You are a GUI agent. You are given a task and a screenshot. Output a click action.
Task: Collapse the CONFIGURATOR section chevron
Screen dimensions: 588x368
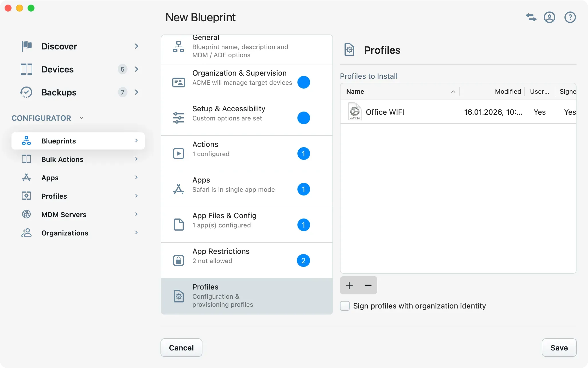click(x=81, y=118)
